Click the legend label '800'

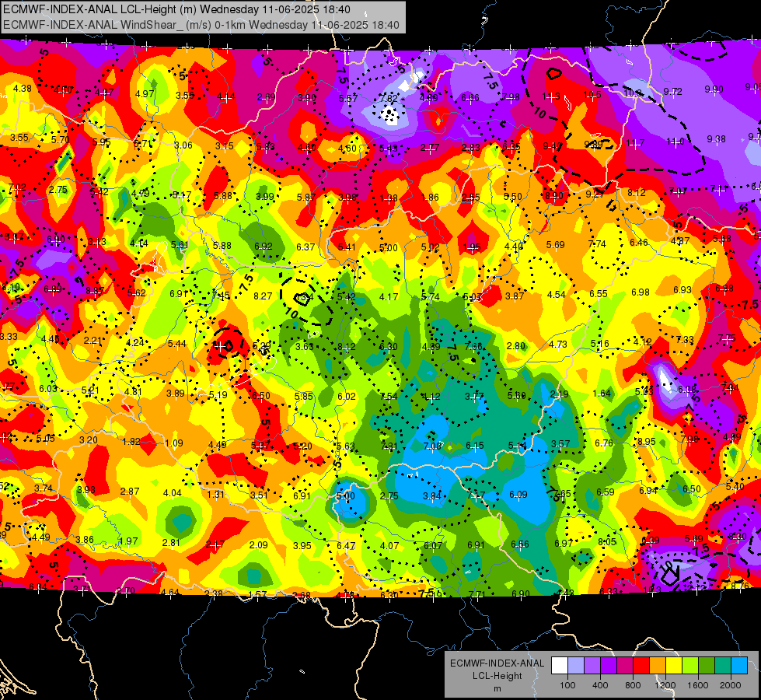point(633,685)
